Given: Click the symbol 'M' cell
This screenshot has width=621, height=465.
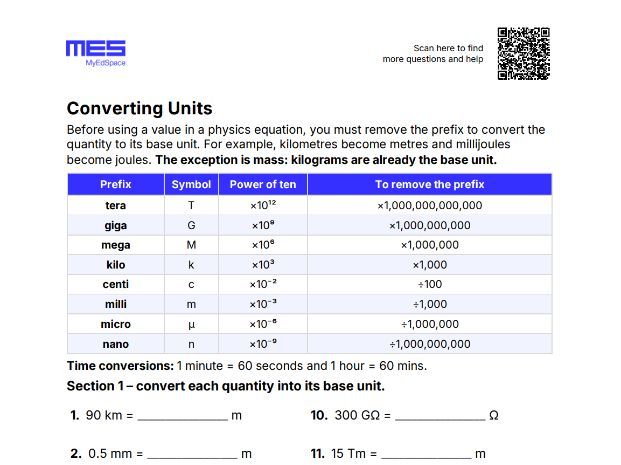Looking at the screenshot, I should click(191, 245).
